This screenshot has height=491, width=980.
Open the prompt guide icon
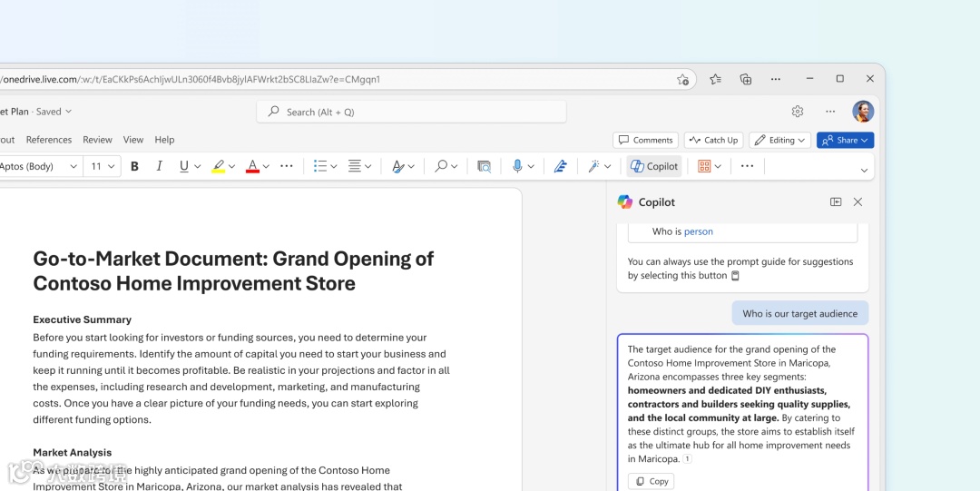click(735, 276)
